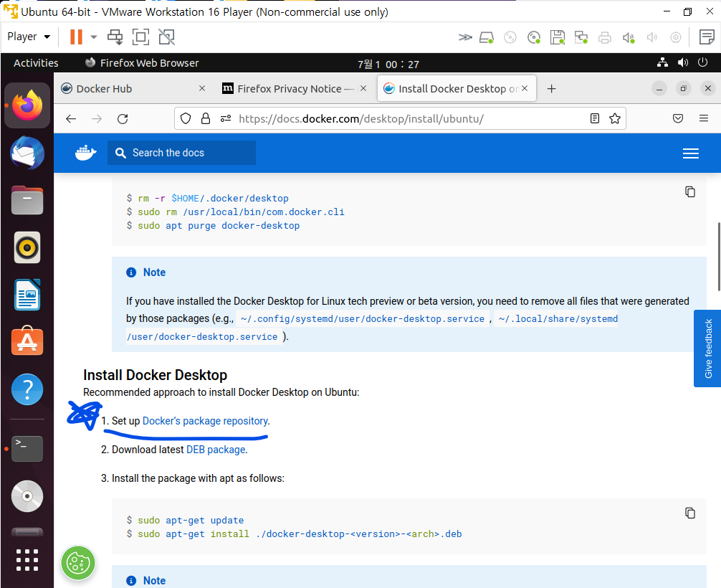This screenshot has width=721, height=588.
Task: Click the grayed CD/DVD drive icon
Action: [510, 37]
